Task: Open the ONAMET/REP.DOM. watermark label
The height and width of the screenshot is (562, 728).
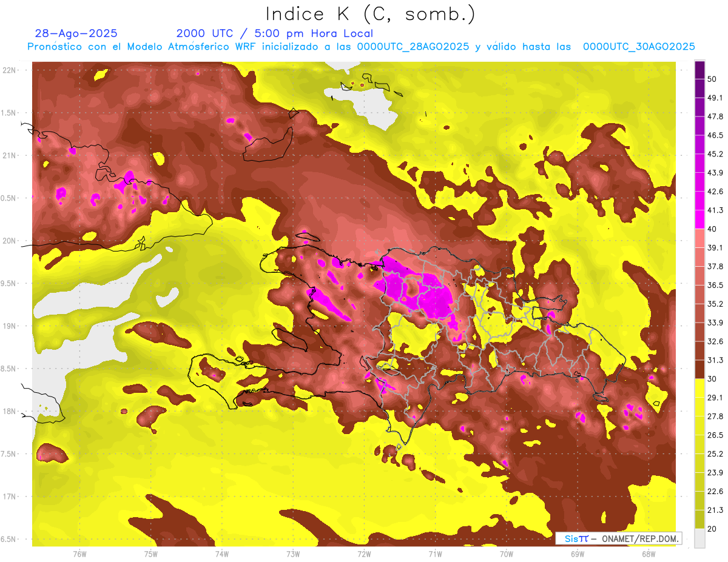Action: point(618,538)
